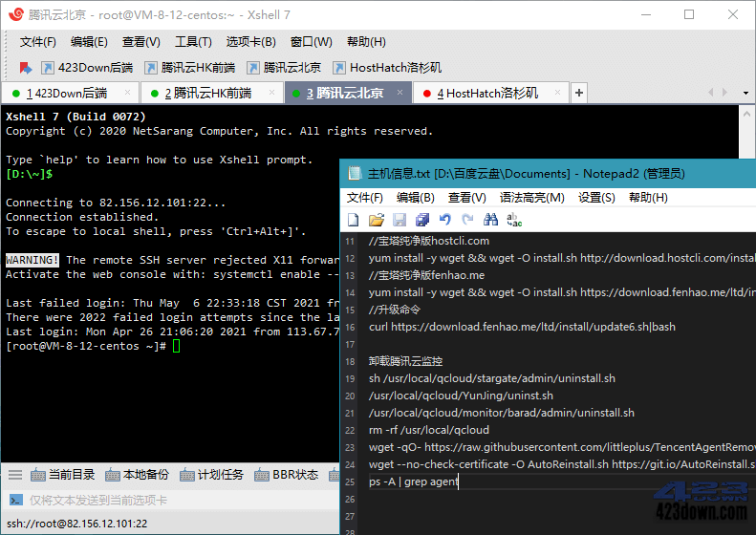
Task: Click the save disk icon in Notepad2
Action: pos(400,221)
